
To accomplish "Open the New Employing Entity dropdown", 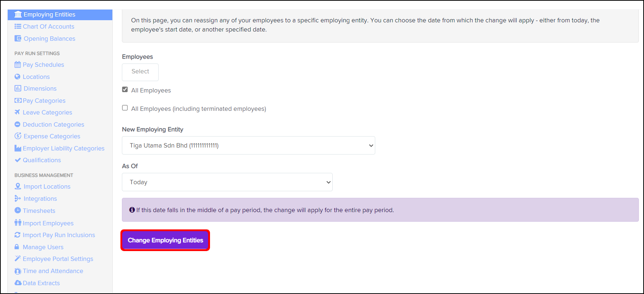I will click(x=248, y=145).
